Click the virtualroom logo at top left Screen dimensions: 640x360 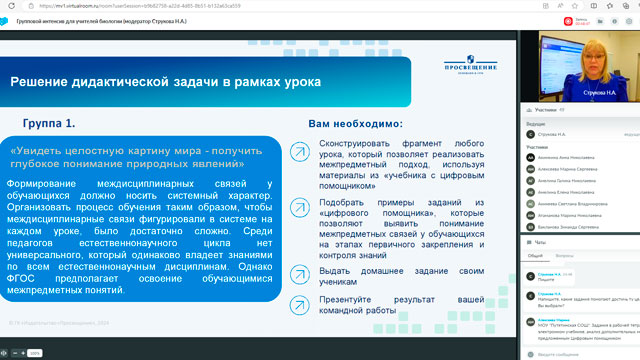(x=4, y=21)
